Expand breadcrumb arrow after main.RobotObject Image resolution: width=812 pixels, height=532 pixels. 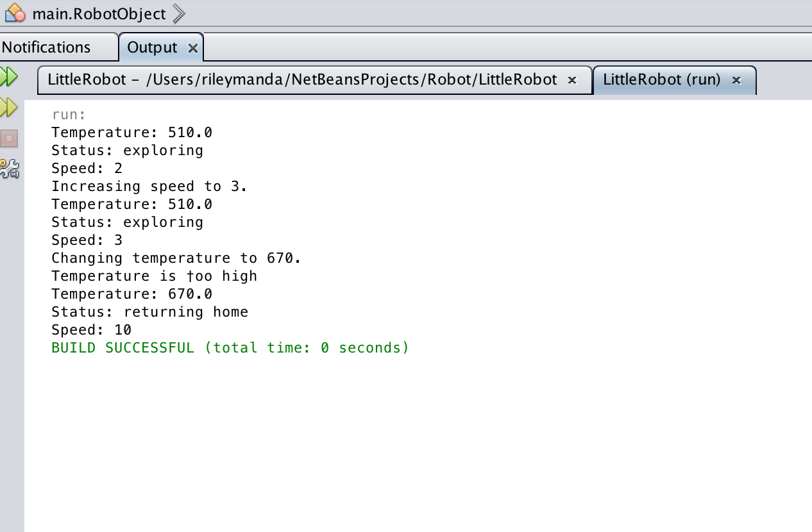[178, 13]
